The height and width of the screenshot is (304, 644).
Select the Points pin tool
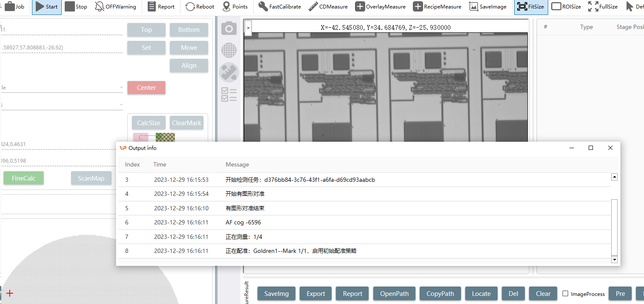235,7
